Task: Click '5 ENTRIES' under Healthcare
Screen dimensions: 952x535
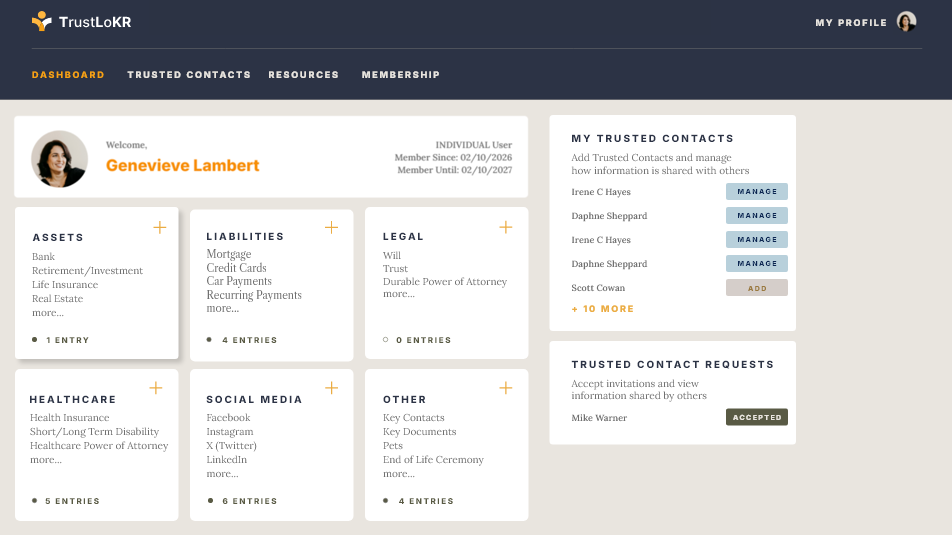Action: (72, 501)
